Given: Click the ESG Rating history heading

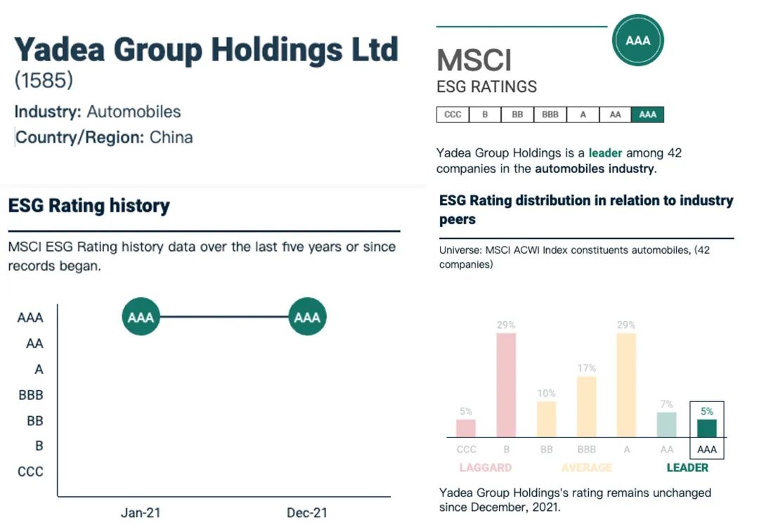Looking at the screenshot, I should tap(89, 206).
